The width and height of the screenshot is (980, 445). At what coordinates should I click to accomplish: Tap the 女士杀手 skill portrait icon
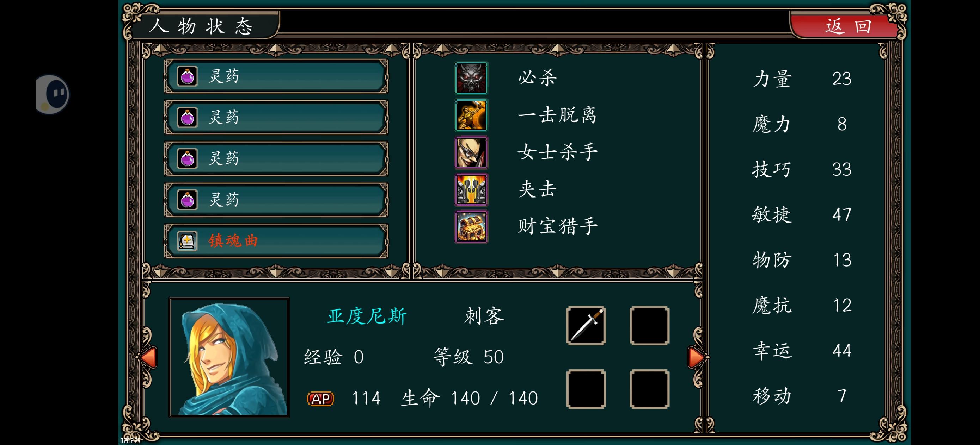pos(471,152)
